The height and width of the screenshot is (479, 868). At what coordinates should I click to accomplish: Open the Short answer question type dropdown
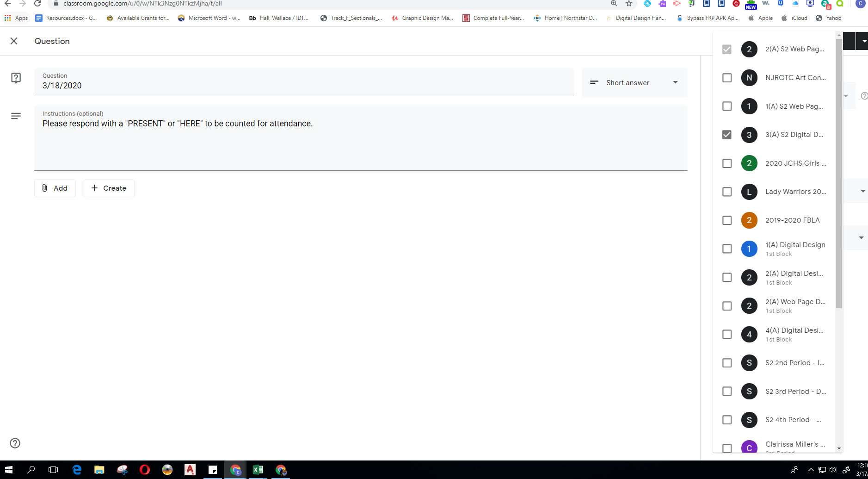[x=634, y=82]
